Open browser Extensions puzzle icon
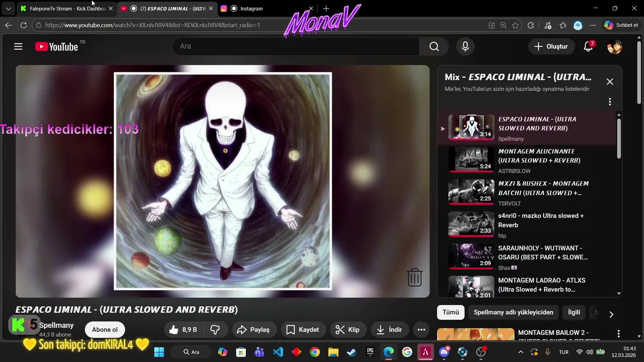Image resolution: width=644 pixels, height=362 pixels. pyautogui.click(x=531, y=25)
